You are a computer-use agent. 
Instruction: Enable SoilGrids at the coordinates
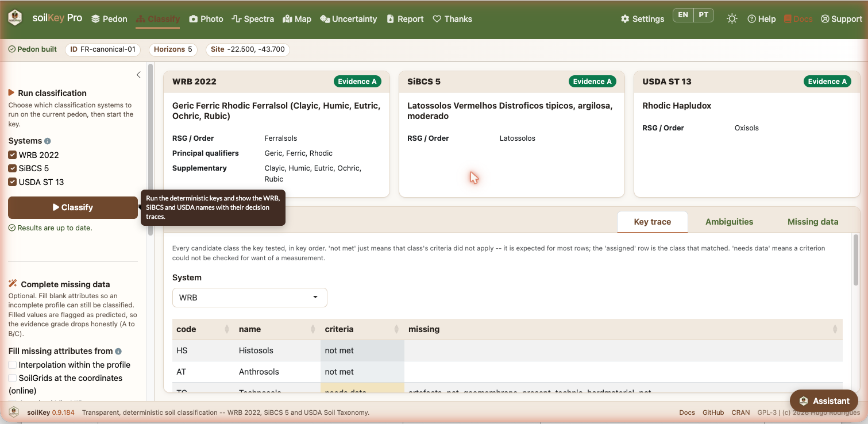click(x=12, y=378)
